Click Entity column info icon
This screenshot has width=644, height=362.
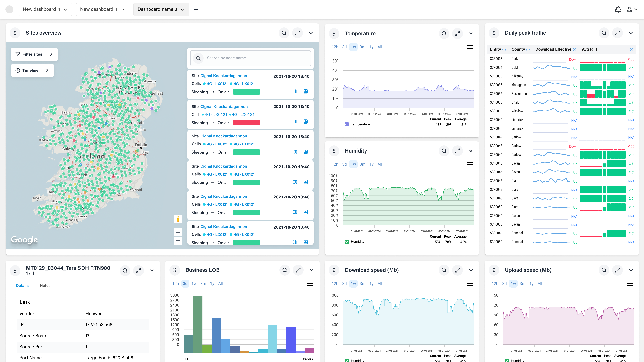click(504, 50)
